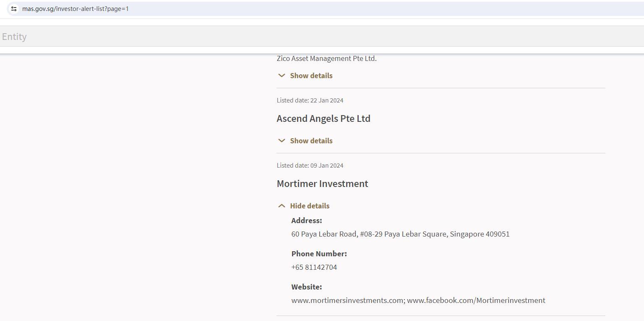
Task: Click the www.facebook.com/Mortimerinvestment text
Action: coord(476,300)
